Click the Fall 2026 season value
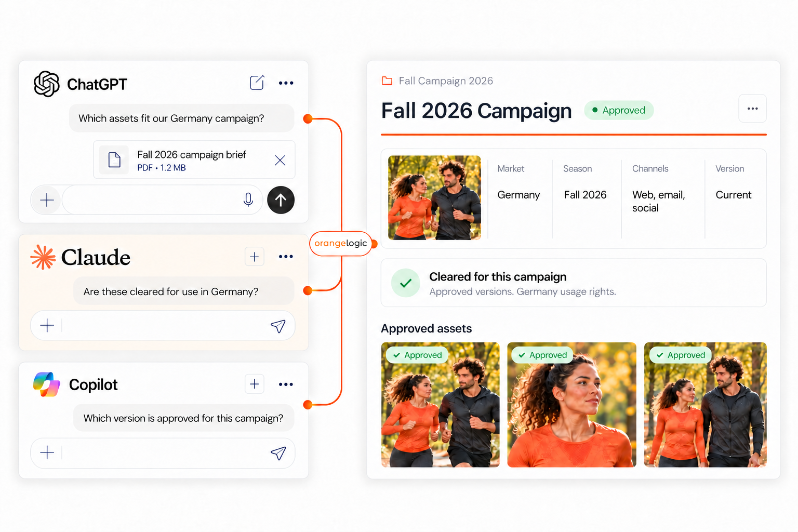The height and width of the screenshot is (532, 798). click(586, 195)
